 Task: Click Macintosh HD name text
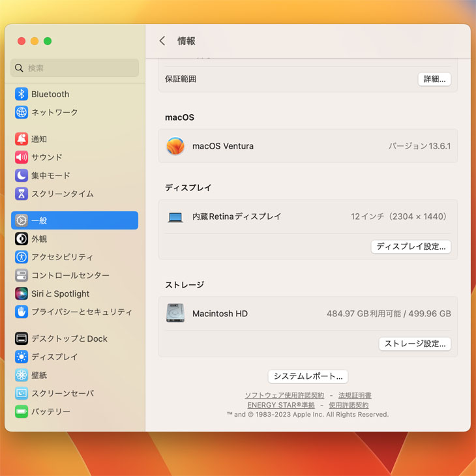coord(220,314)
